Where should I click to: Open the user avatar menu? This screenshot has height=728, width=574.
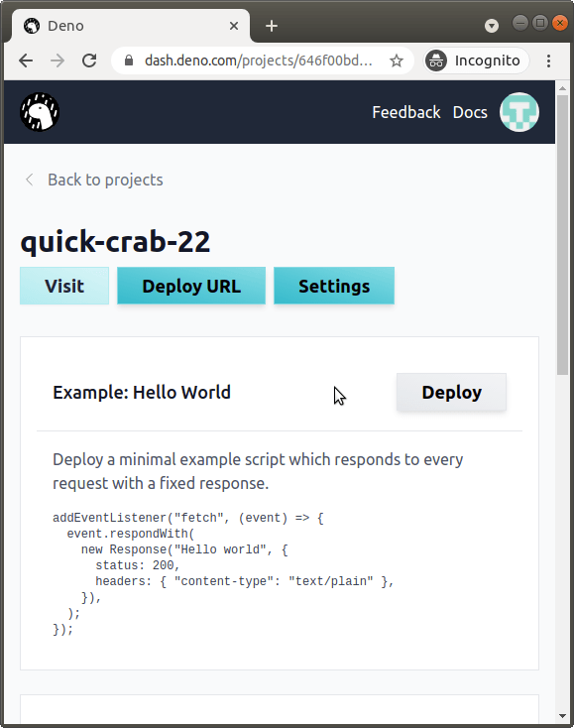tap(518, 112)
